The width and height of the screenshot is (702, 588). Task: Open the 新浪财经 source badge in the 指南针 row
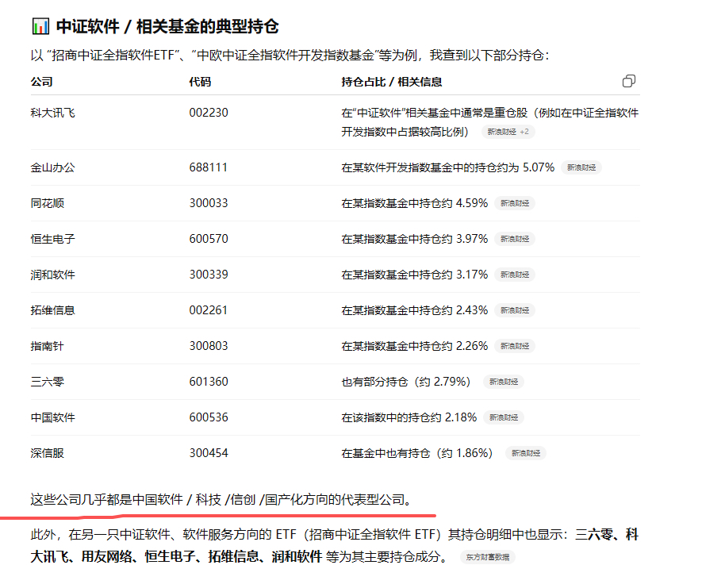(515, 346)
